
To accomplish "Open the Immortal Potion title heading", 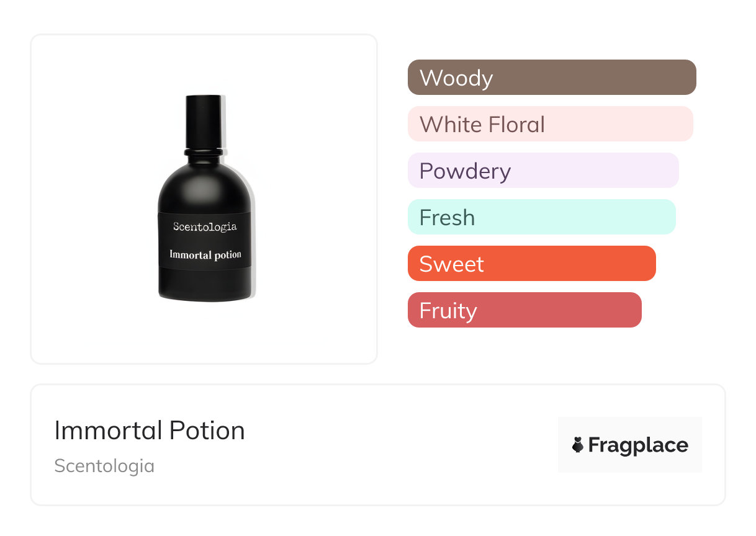I will [150, 431].
